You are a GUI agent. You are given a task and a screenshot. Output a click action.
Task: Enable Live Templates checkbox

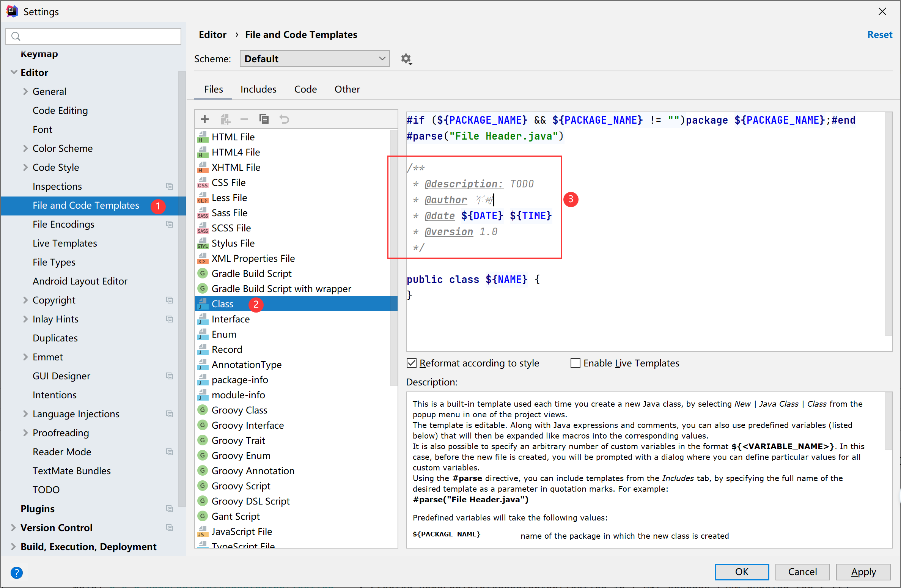576,363
